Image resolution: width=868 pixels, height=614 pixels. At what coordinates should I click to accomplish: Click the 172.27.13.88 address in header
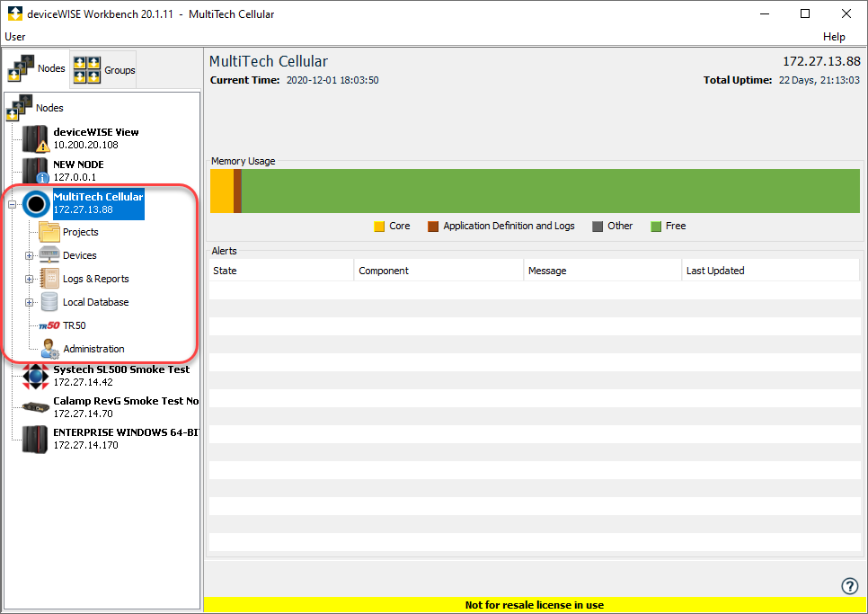(821, 61)
